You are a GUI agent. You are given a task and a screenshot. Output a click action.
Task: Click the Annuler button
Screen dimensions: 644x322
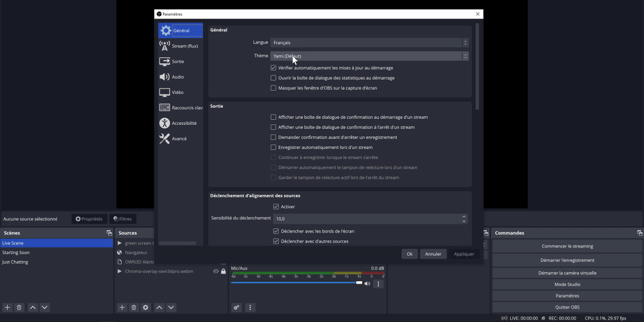coord(433,254)
